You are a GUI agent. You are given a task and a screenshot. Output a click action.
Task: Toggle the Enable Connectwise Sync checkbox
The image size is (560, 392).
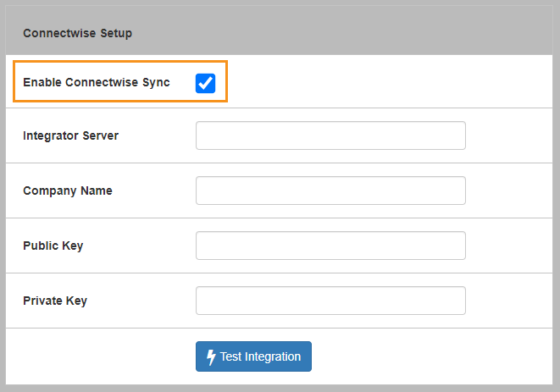tap(205, 83)
